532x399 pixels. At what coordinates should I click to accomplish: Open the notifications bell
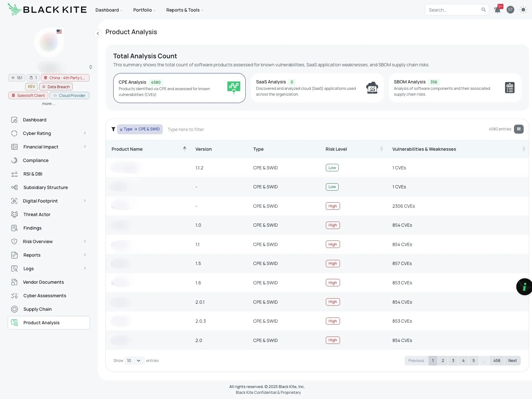(497, 10)
